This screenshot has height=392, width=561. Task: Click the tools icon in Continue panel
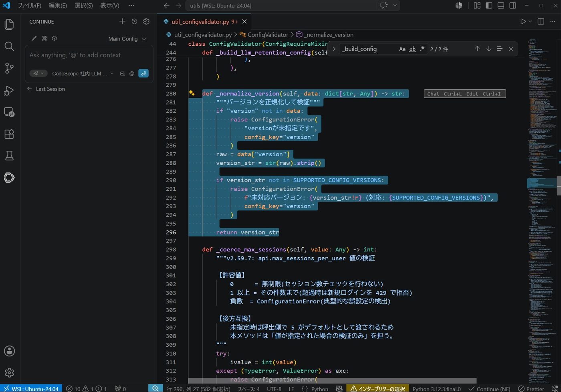pyautogui.click(x=44, y=38)
